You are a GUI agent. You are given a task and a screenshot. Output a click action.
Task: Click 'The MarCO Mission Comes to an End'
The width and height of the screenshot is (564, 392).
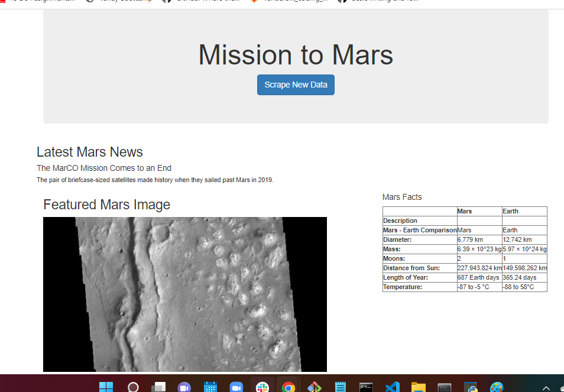point(104,168)
